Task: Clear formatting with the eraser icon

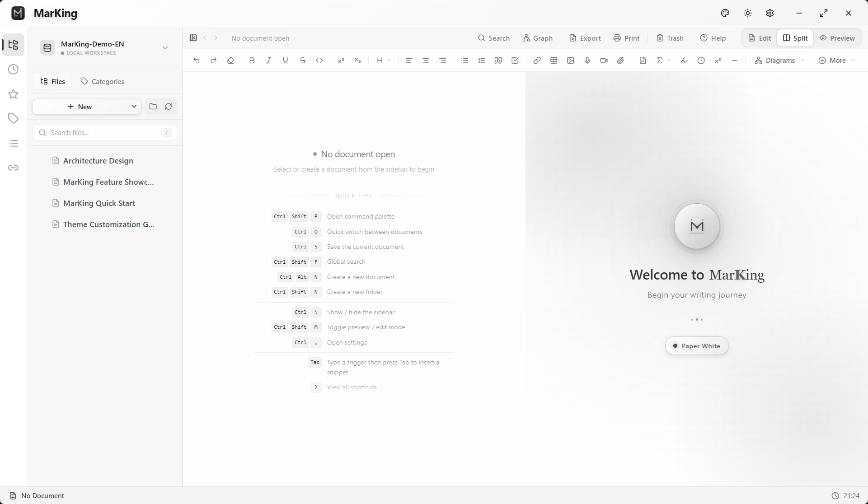Action: [230, 60]
